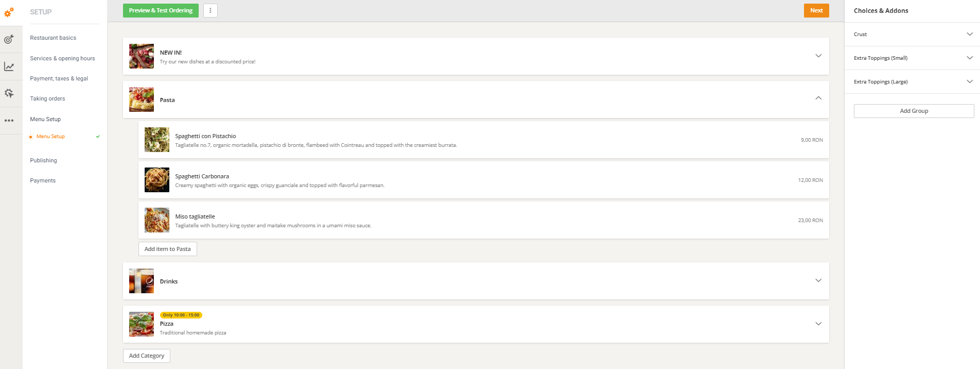Screen dimensions: 980x369
Task: Expand the Drinks category chevron
Action: pos(818,280)
